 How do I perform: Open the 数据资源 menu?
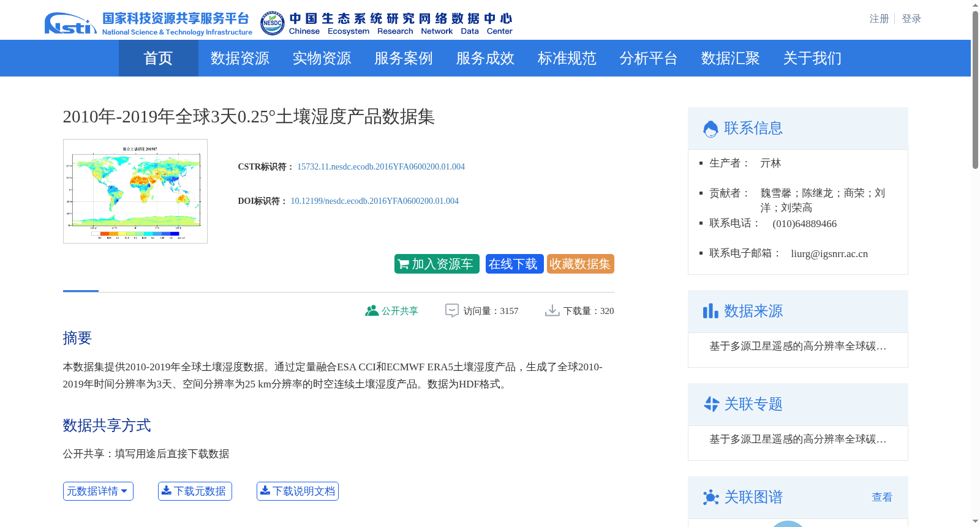coord(239,58)
